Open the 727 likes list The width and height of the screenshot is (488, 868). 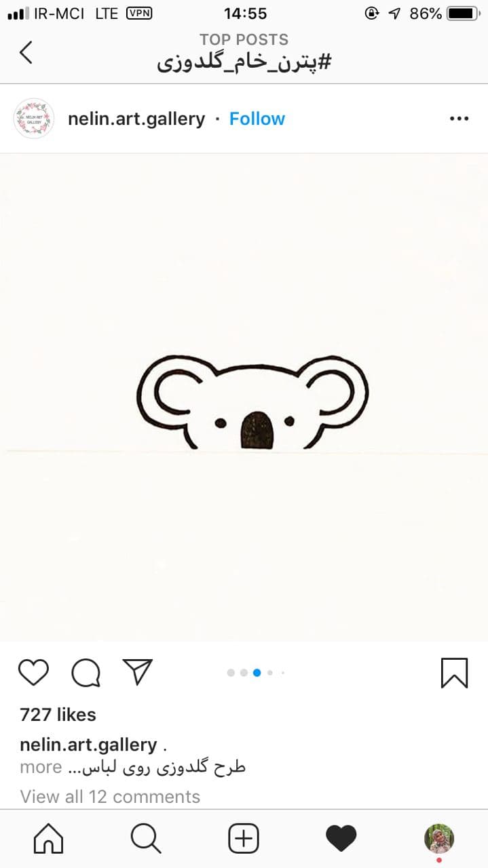(58, 715)
